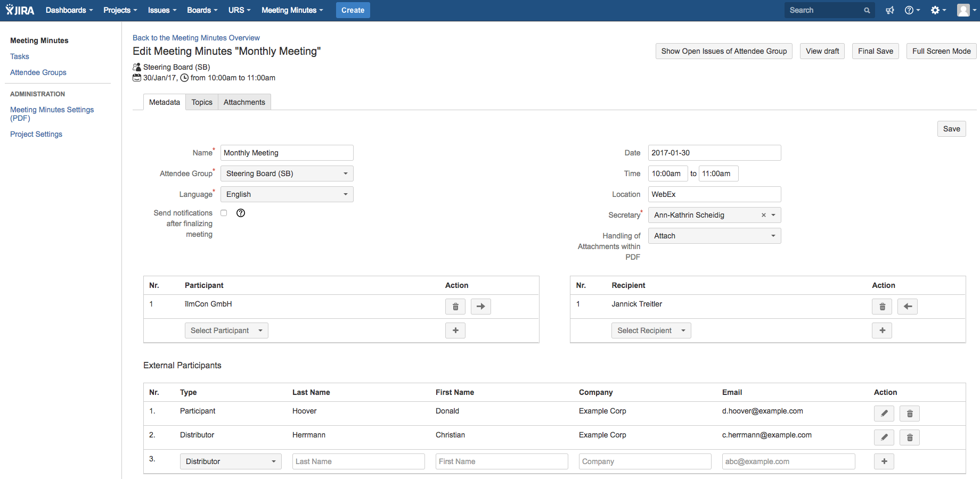Open the Boards menu
The image size is (980, 479).
pos(202,10)
